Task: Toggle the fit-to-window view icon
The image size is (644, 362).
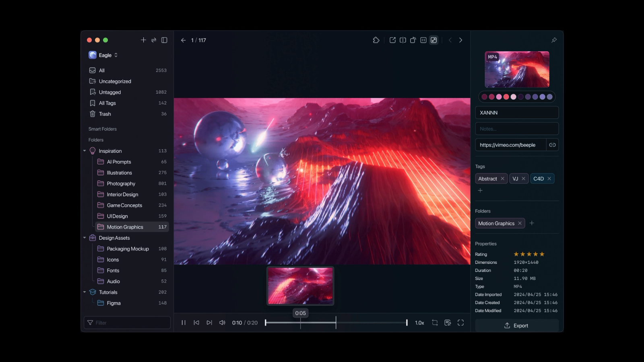Action: (x=433, y=40)
